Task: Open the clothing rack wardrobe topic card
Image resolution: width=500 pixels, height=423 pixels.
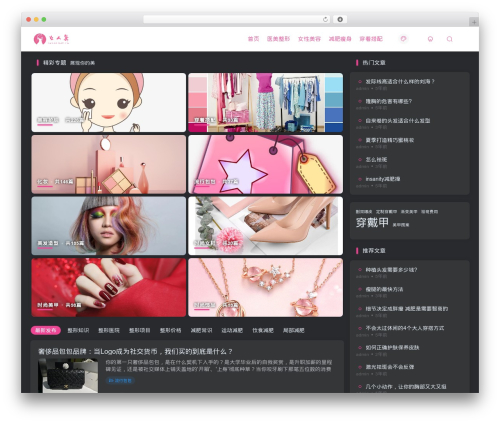Action: pos(265,103)
